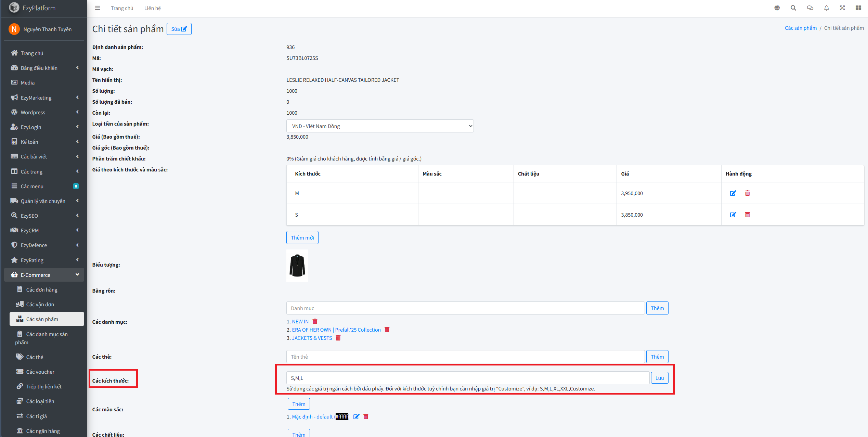Delete the size S price row
Image resolution: width=868 pixels, height=437 pixels.
747,215
